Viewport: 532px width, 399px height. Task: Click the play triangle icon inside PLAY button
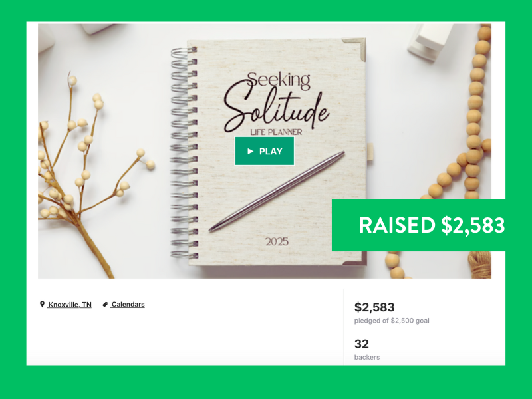tap(251, 152)
